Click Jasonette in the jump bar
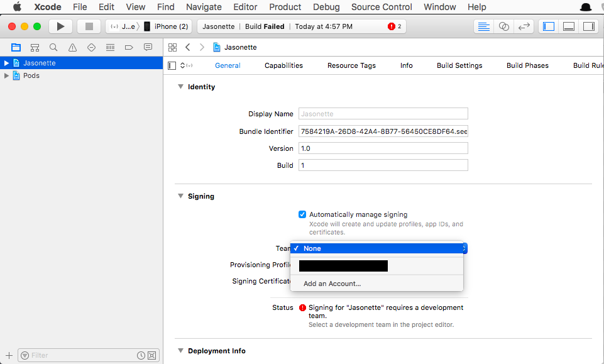The width and height of the screenshot is (604, 364). coord(235,47)
